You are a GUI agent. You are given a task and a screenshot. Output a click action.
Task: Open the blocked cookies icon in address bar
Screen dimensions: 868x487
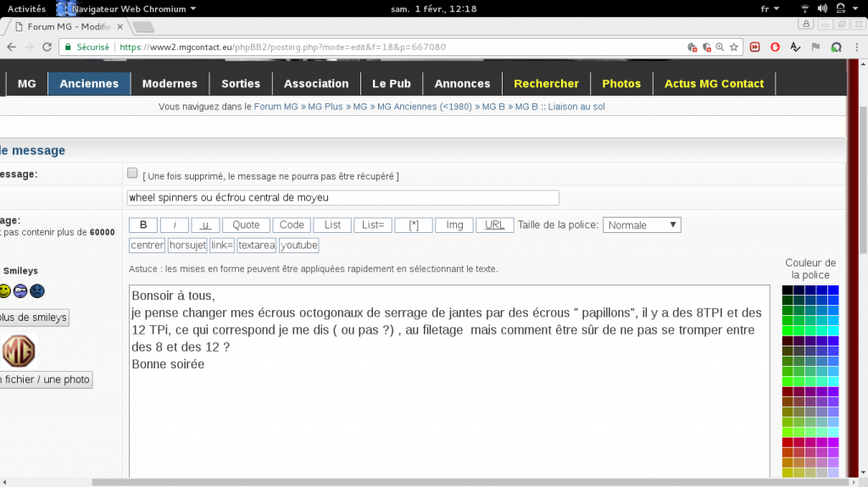click(x=692, y=47)
